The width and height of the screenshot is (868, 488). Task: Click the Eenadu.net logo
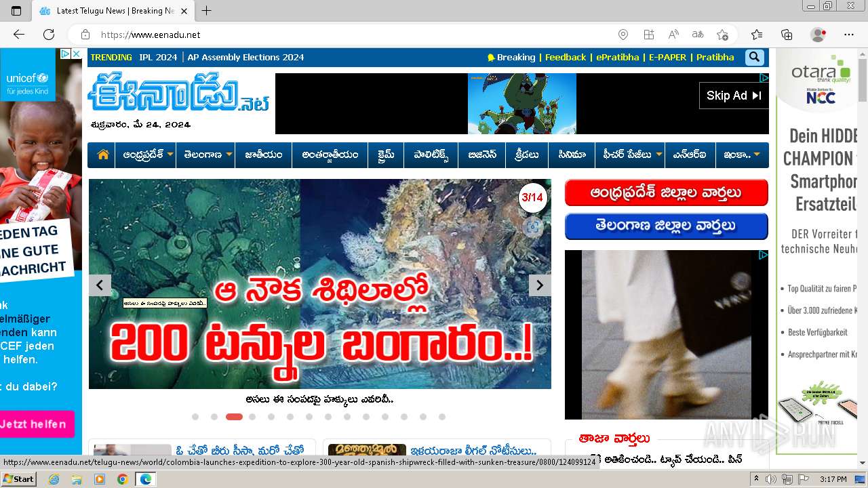tap(179, 93)
